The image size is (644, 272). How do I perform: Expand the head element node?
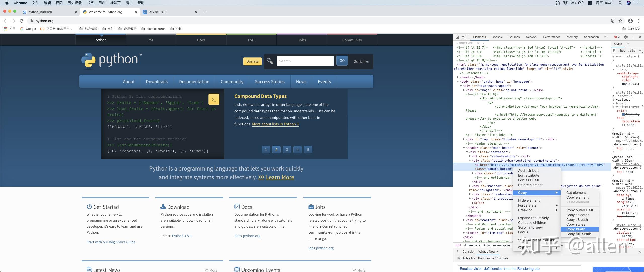458,77
